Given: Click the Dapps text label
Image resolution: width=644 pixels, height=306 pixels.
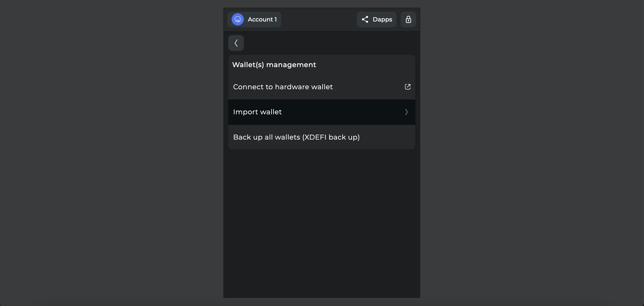Looking at the screenshot, I should [x=382, y=19].
